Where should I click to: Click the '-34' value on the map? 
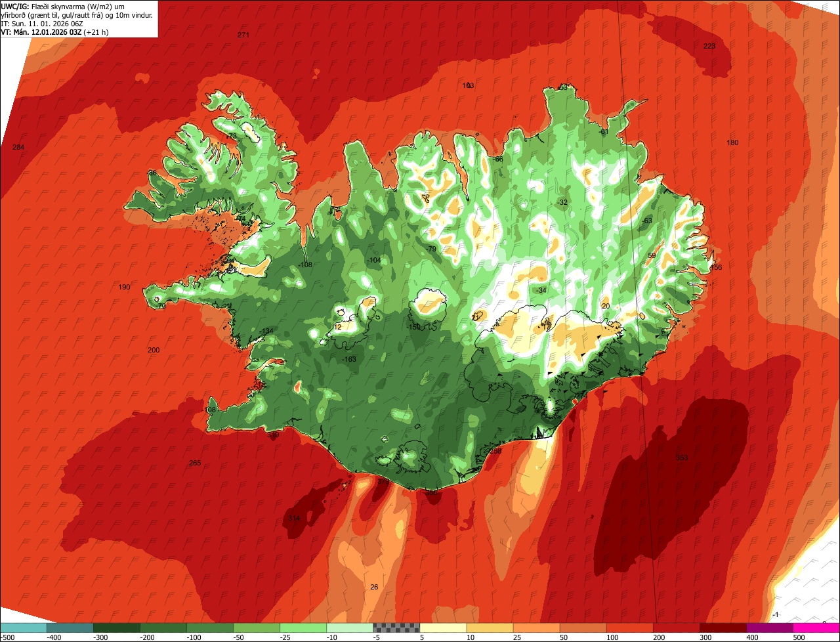(541, 290)
